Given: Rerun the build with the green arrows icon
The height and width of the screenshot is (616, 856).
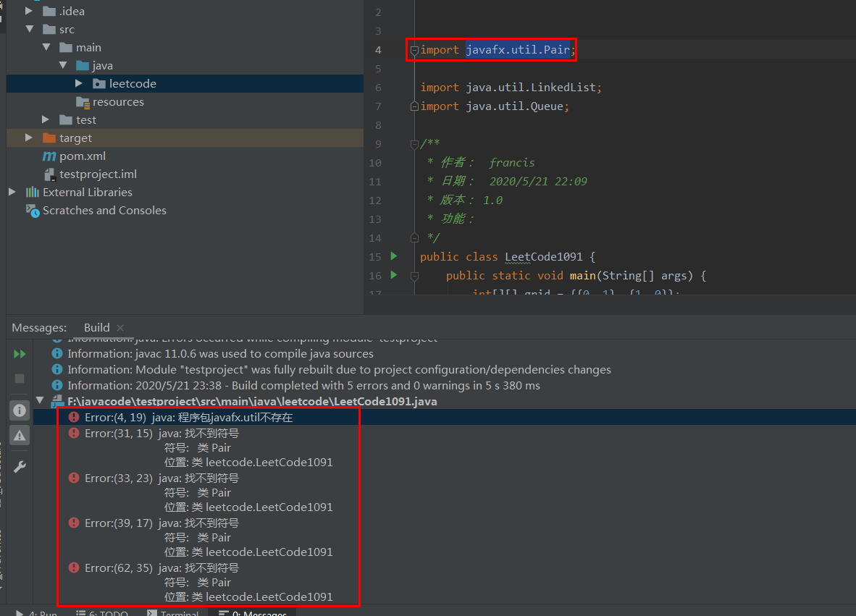Looking at the screenshot, I should coord(19,354).
